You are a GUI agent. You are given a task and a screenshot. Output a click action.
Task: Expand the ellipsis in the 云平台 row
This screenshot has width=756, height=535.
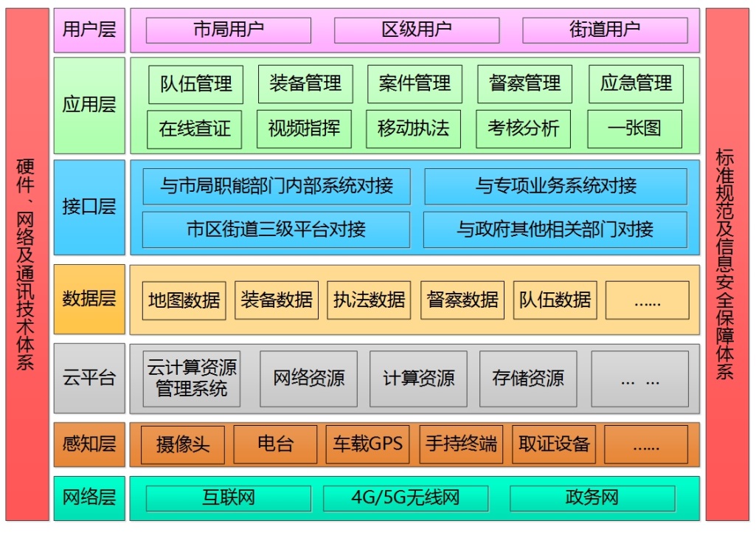coord(641,379)
